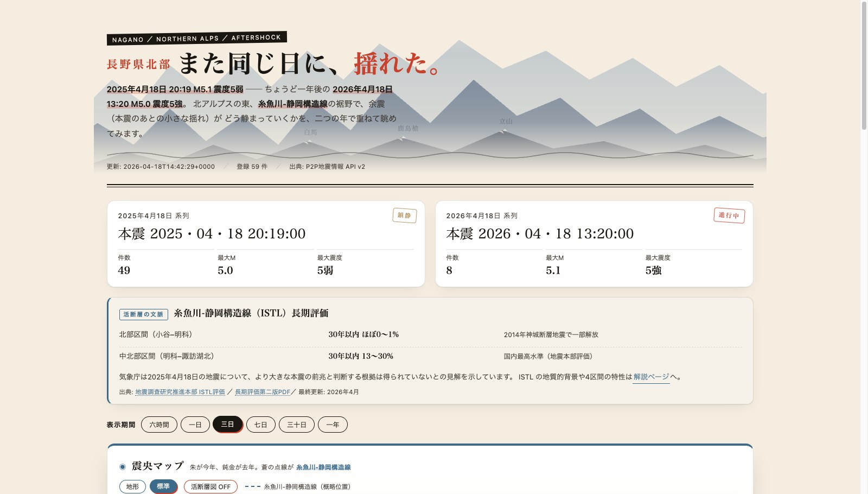Image resolution: width=868 pixels, height=494 pixels.
Task: Switch map style to 標準
Action: coord(163,486)
